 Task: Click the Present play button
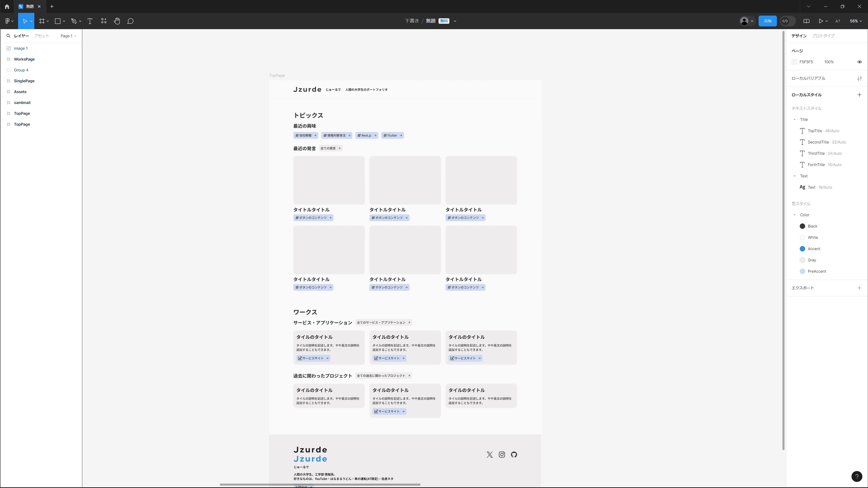821,21
